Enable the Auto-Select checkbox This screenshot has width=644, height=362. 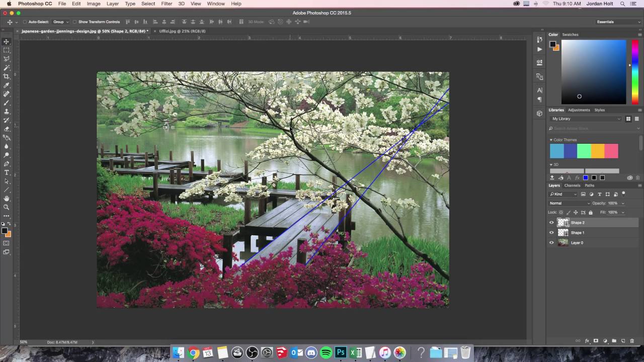[x=25, y=22]
